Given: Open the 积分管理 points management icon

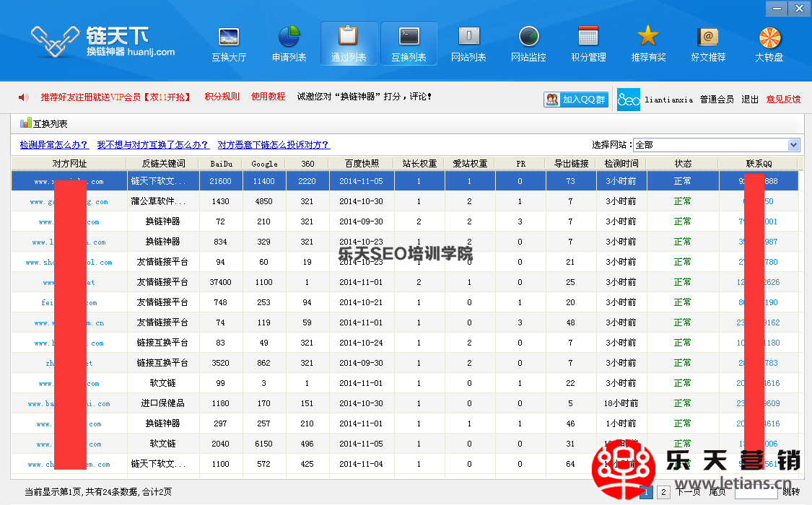Looking at the screenshot, I should (x=588, y=43).
